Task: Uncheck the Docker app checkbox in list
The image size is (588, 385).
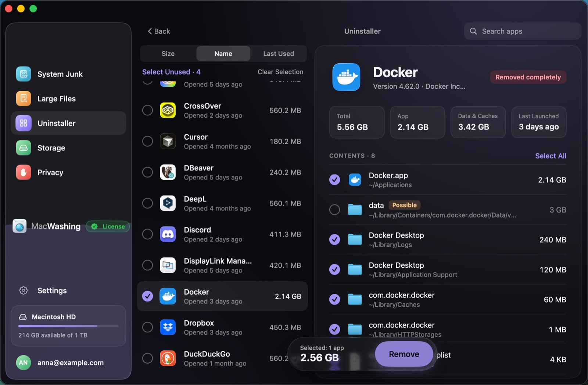Action: pos(147,296)
